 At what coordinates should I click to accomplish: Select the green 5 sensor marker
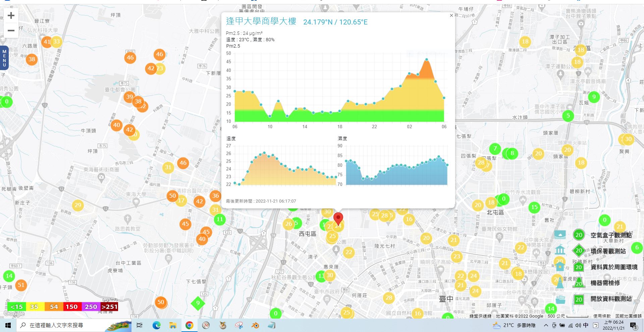568,116
